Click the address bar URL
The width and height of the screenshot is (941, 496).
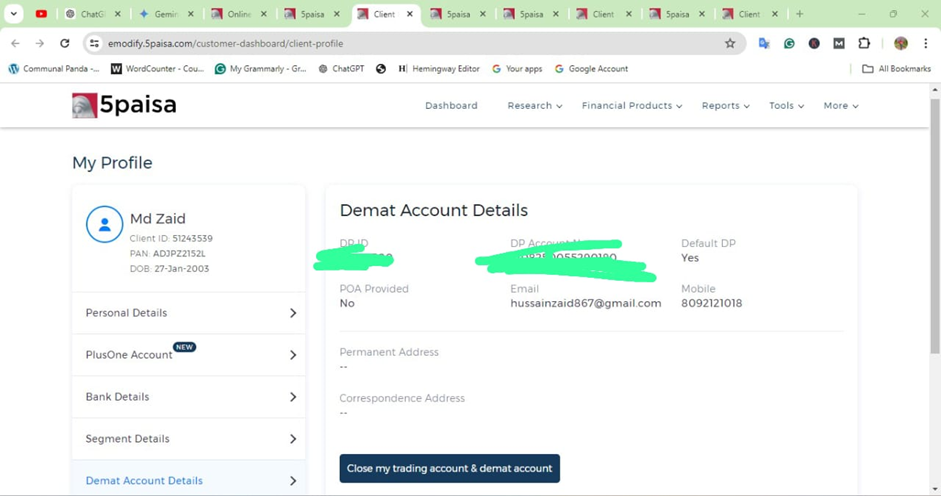(226, 43)
